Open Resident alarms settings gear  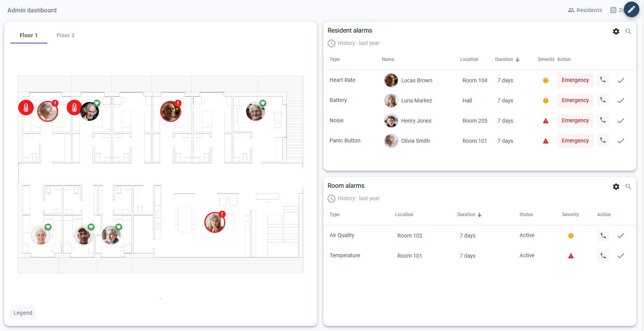[616, 31]
